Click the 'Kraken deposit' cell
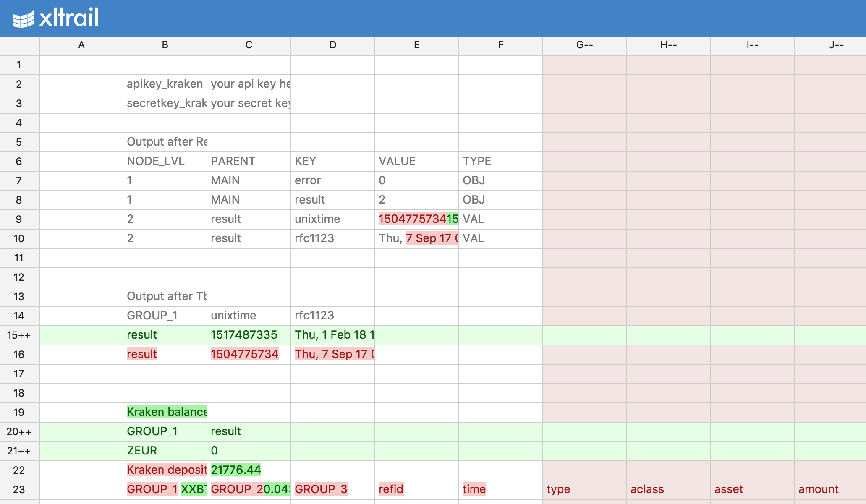The width and height of the screenshot is (866, 504). click(165, 470)
